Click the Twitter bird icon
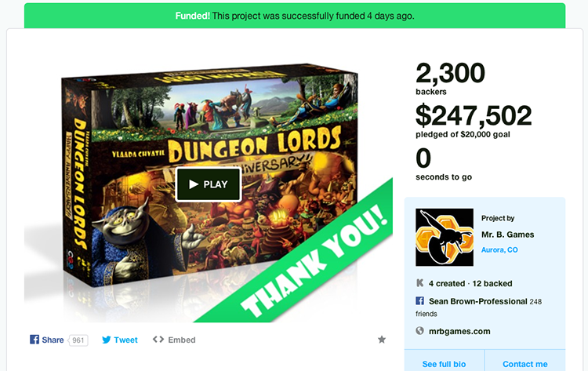588x371 pixels. coord(107,340)
